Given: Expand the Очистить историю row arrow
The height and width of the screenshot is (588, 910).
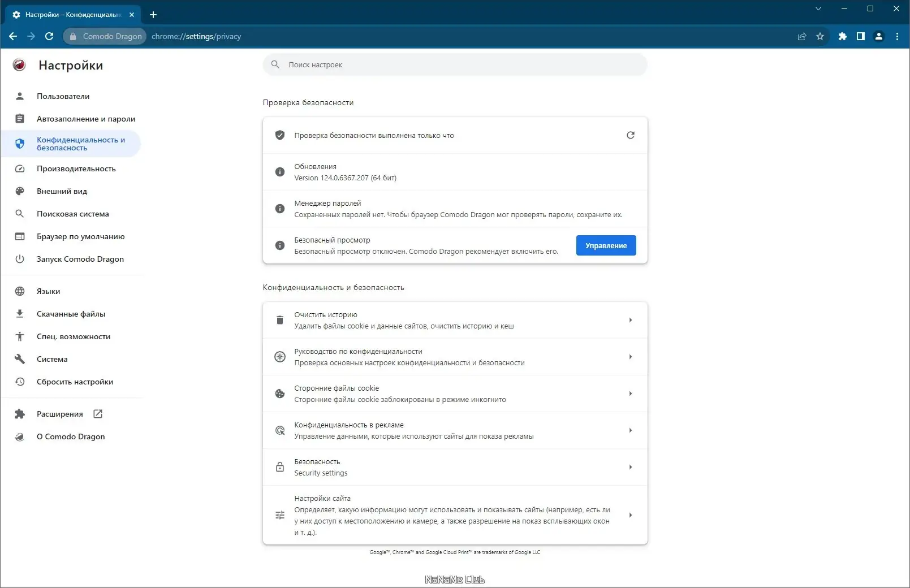Looking at the screenshot, I should [631, 320].
